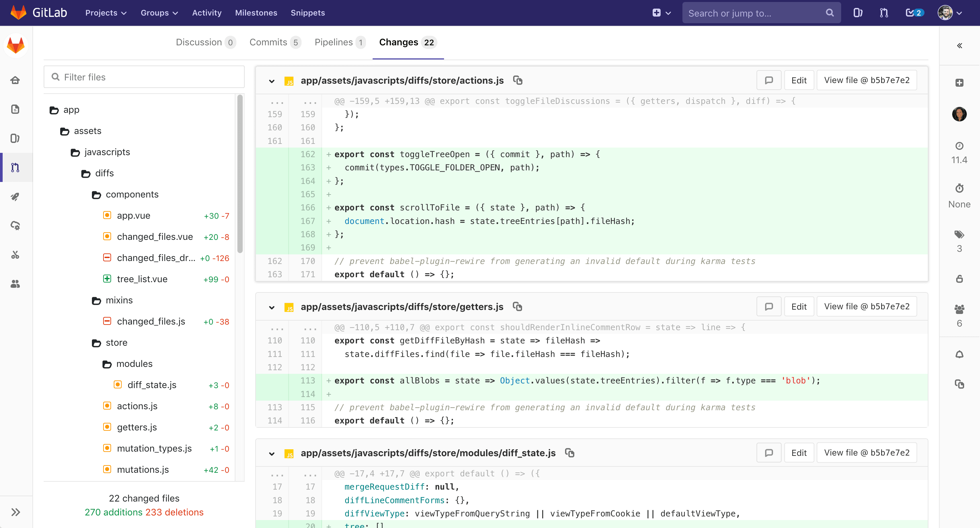Image resolution: width=980 pixels, height=528 pixels.
Task: Click Edit on the getters.js file
Action: tap(799, 306)
